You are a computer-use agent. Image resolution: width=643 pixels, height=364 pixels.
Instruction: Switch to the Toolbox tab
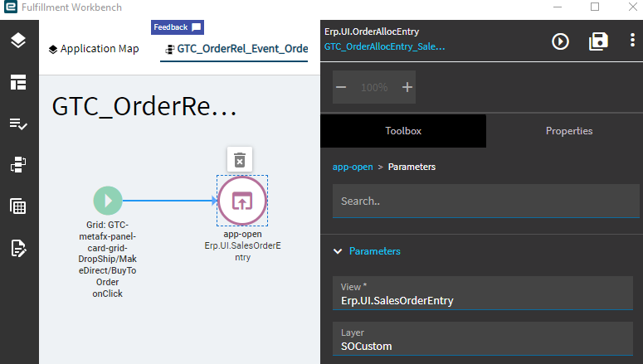tap(403, 131)
